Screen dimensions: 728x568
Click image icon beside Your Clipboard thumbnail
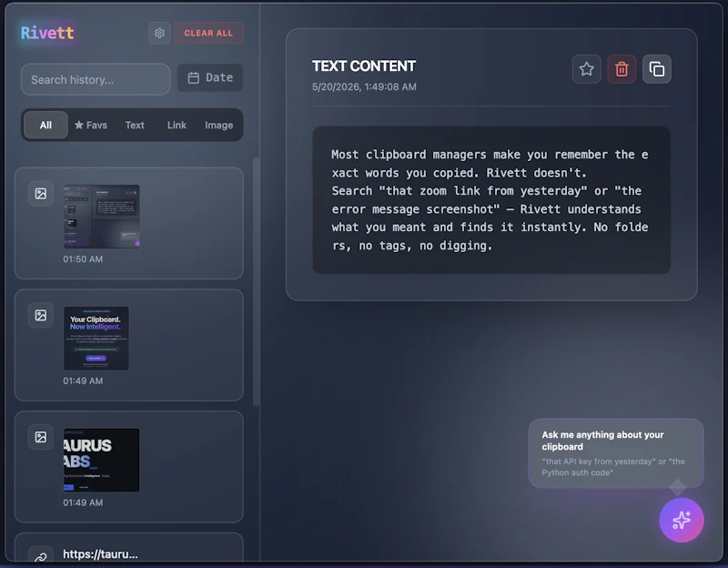click(x=41, y=315)
